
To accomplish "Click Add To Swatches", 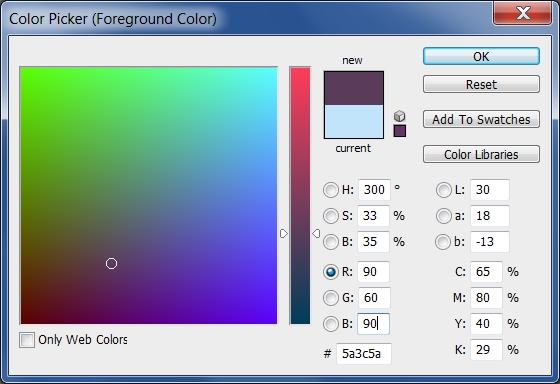I will 481,119.
